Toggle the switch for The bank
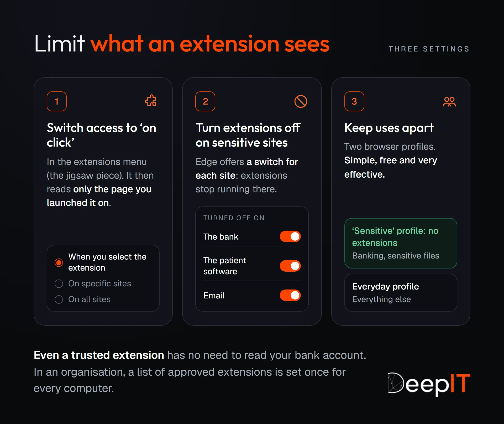This screenshot has width=504, height=424. [290, 236]
